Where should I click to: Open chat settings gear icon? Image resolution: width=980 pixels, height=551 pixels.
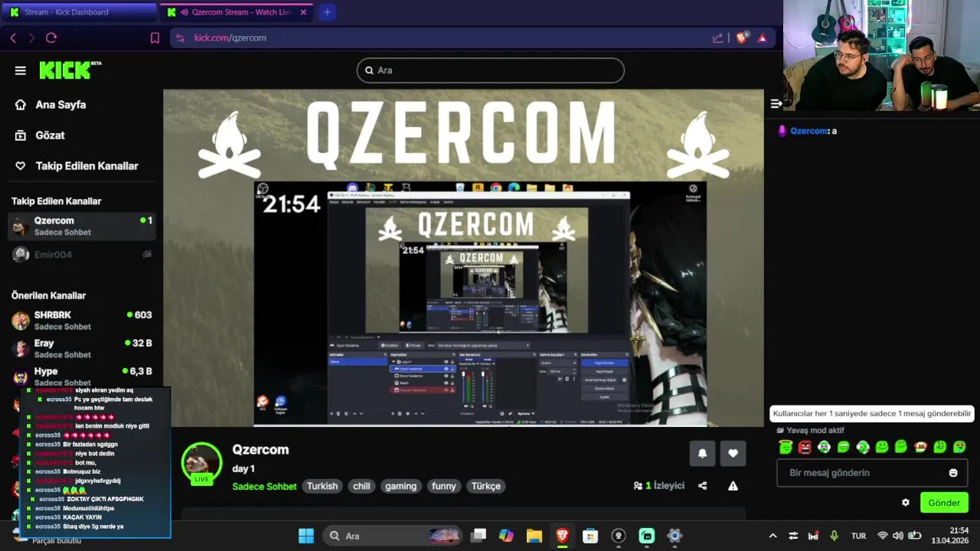coord(906,503)
